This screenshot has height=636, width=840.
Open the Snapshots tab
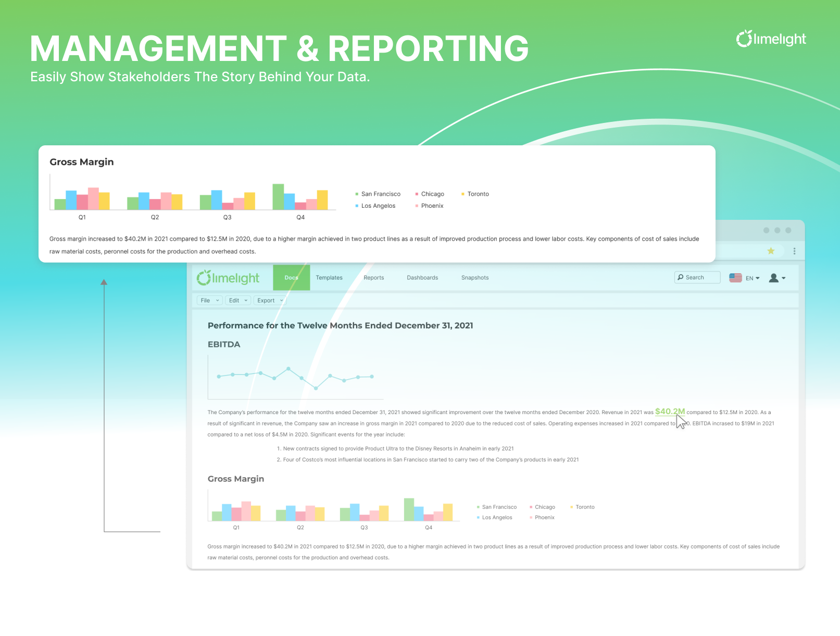475,278
